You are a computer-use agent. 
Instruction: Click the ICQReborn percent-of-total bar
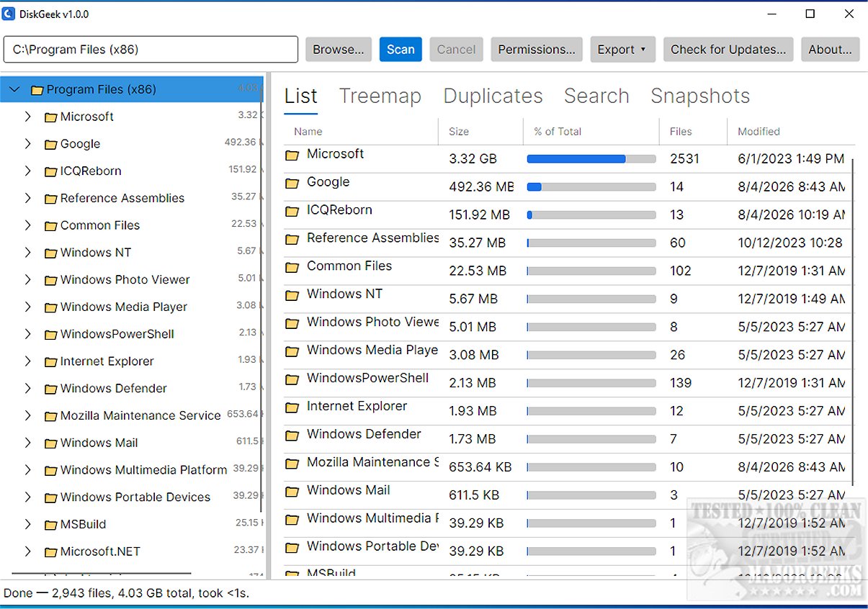591,215
